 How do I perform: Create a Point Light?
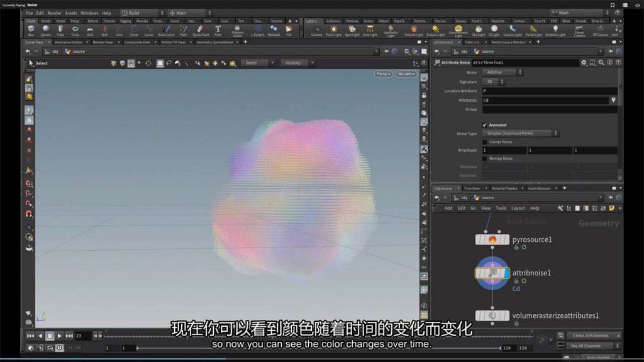click(x=333, y=30)
